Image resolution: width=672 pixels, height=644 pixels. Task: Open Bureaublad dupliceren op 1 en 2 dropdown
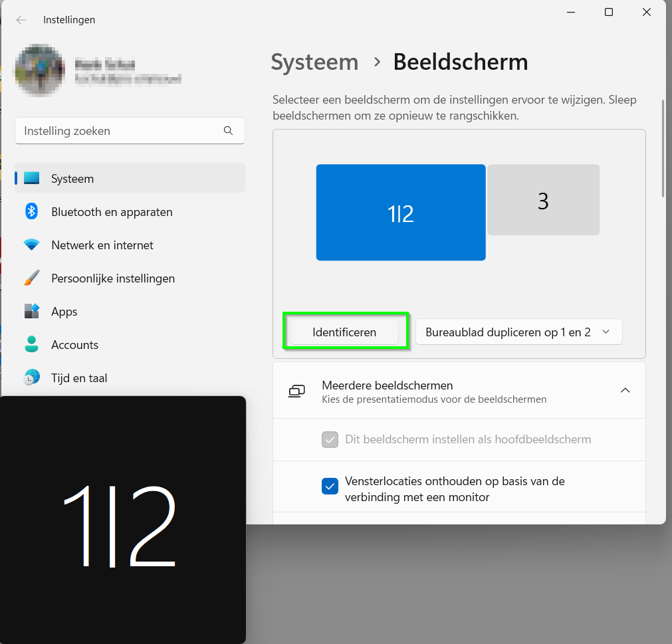(x=518, y=332)
